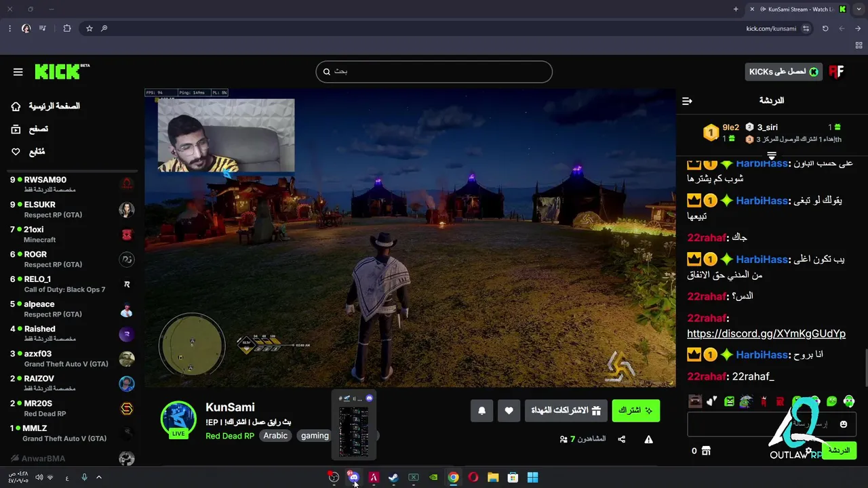The width and height of the screenshot is (868, 488).
Task: Click RAIZOV channel avatar
Action: (x=127, y=384)
